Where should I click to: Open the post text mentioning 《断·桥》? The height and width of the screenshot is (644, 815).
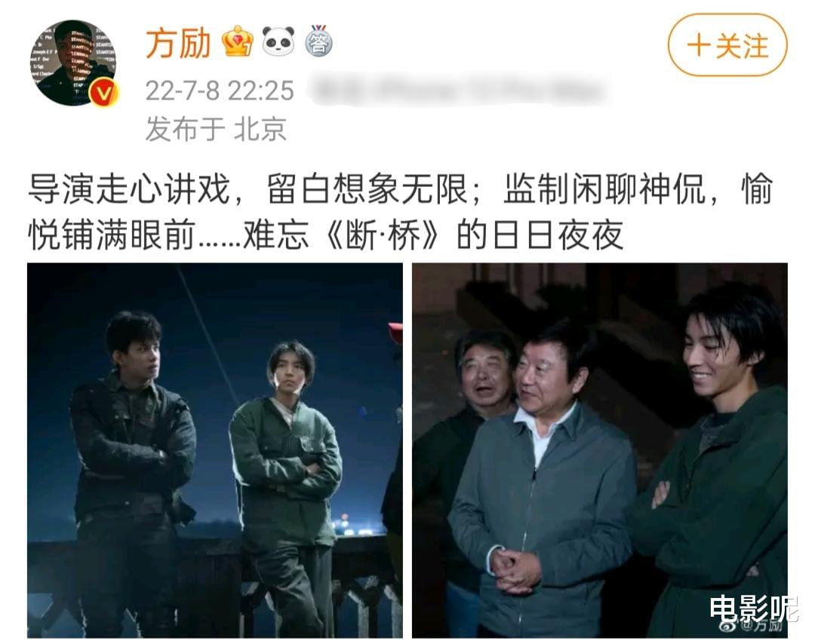[x=400, y=212]
